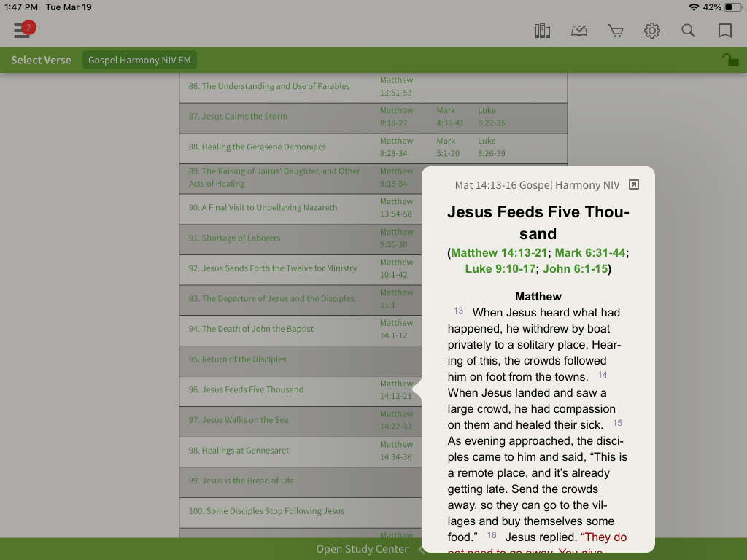The width and height of the screenshot is (747, 560).
Task: Open '90. A Final Visit to Unbelieving Nazareth'
Action: pos(263,208)
